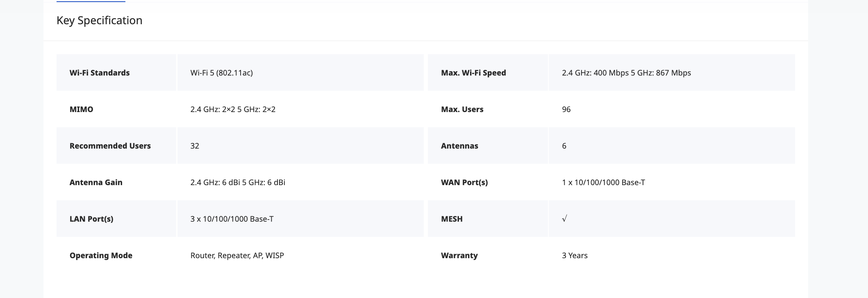Click the LAN Port(s) 3 x 10/100/1000 value
Viewport: 868px width, 298px height.
[232, 219]
